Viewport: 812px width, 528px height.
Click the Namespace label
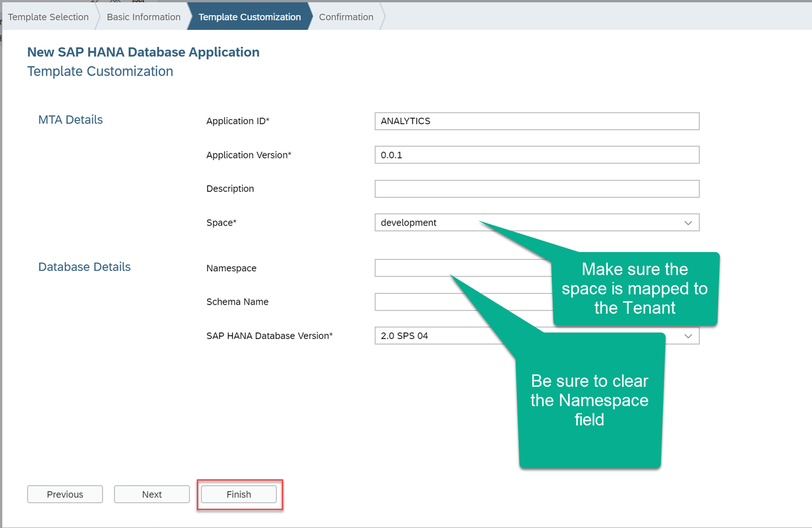pos(231,268)
